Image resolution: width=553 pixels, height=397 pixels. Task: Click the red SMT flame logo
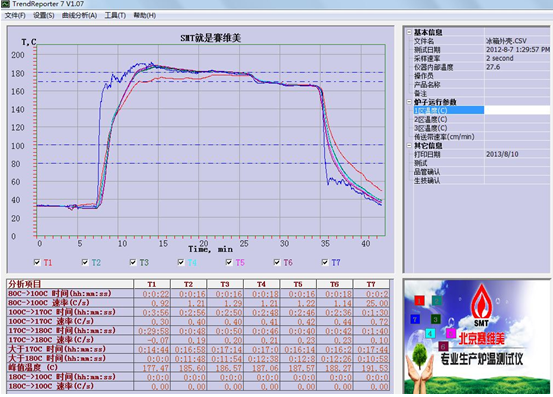[481, 305]
